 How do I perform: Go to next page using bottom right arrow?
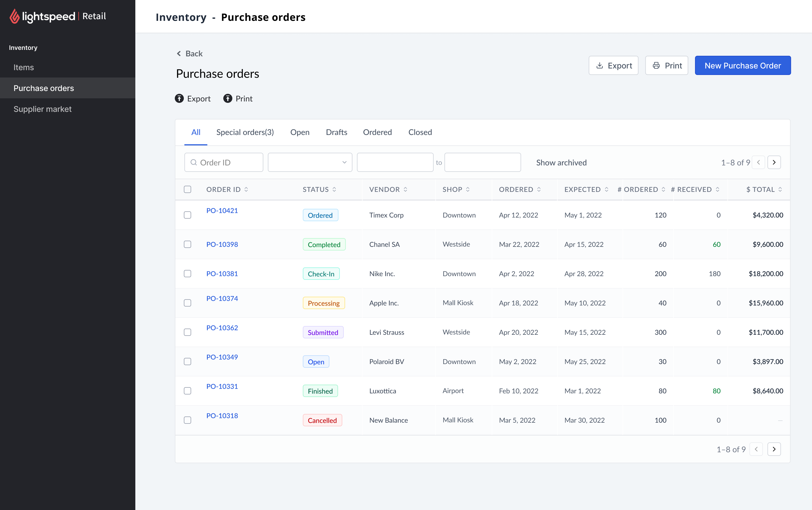point(774,449)
